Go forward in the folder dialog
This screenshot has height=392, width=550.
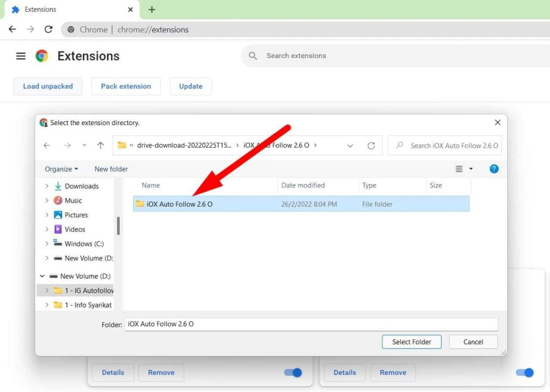point(67,146)
